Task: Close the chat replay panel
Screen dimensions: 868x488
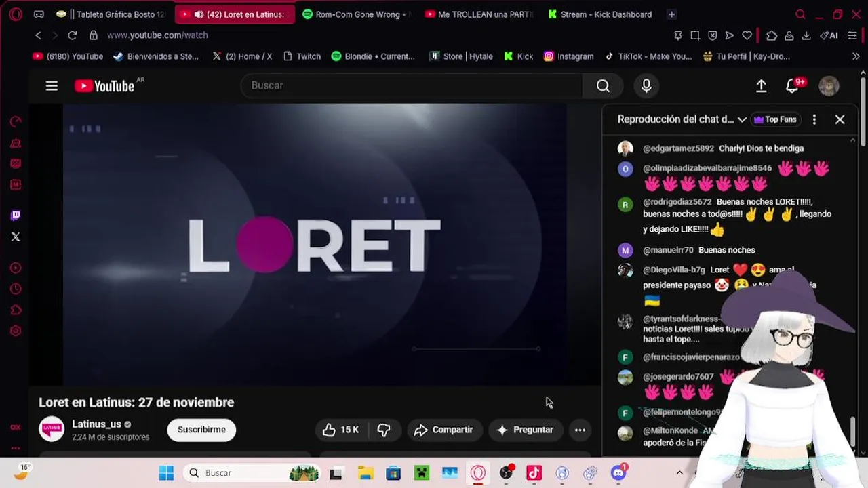Action: [x=840, y=119]
